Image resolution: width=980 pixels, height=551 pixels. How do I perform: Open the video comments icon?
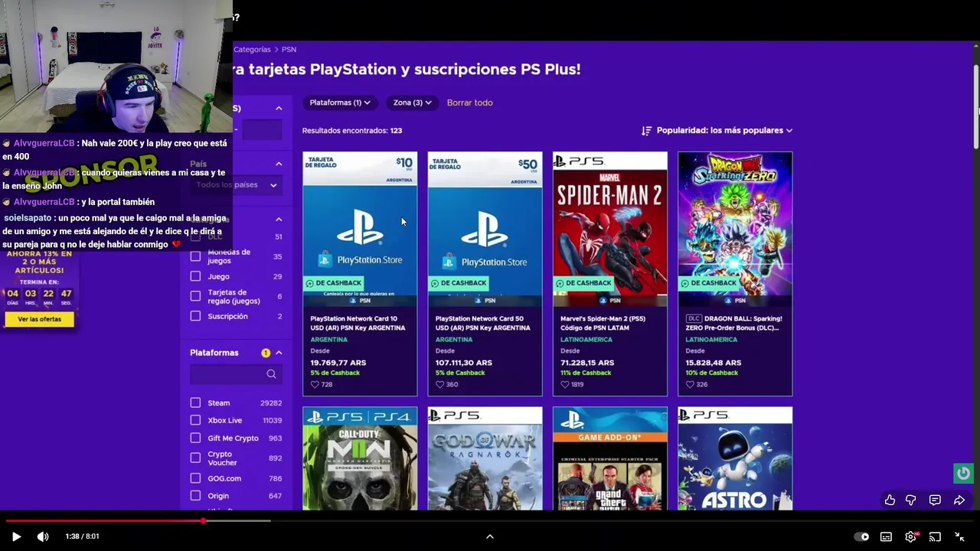pyautogui.click(x=935, y=500)
